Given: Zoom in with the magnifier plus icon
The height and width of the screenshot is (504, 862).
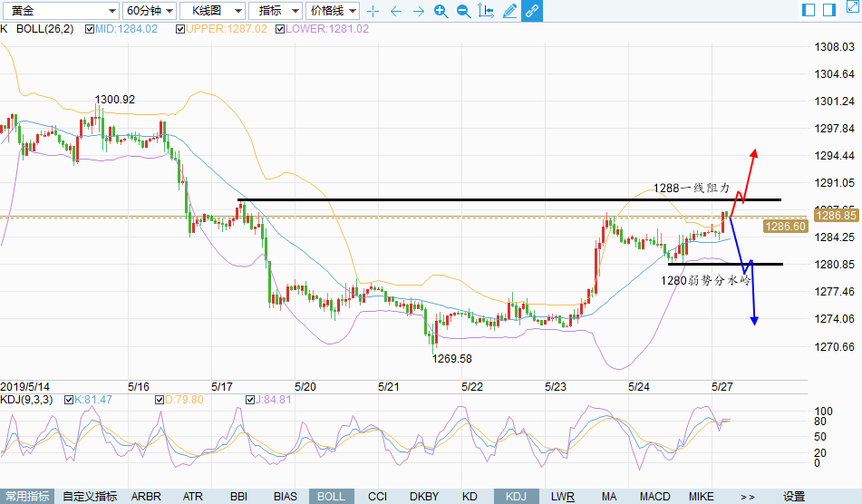Looking at the screenshot, I should click(x=441, y=11).
